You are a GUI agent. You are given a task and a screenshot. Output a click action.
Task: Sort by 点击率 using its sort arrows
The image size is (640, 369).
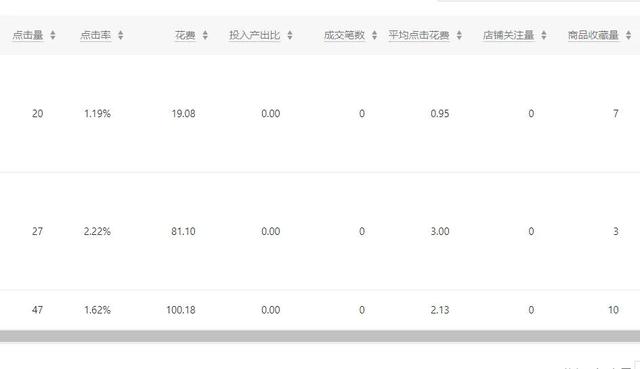tap(120, 35)
